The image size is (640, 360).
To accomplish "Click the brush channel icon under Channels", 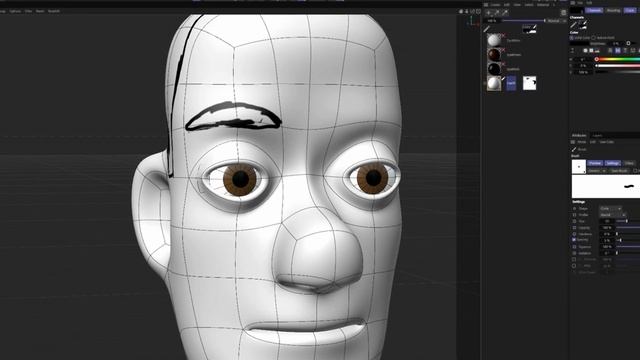I will pyautogui.click(x=573, y=25).
